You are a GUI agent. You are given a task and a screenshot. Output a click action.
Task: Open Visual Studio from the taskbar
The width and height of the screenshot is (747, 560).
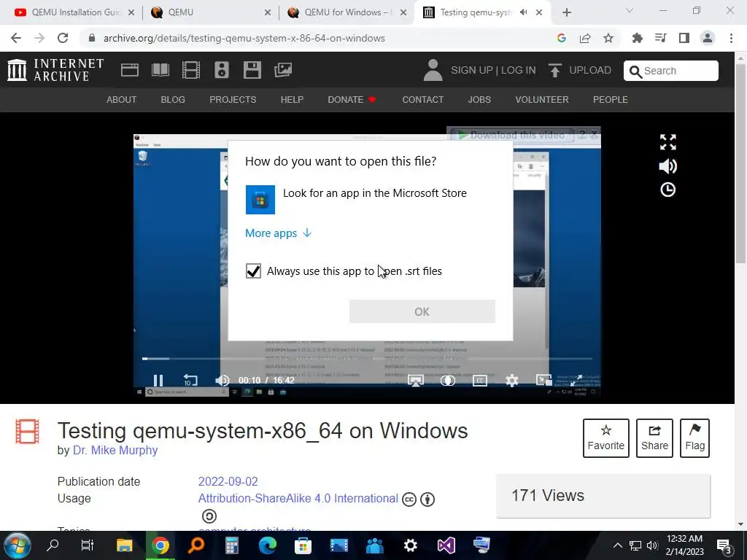[446, 545]
